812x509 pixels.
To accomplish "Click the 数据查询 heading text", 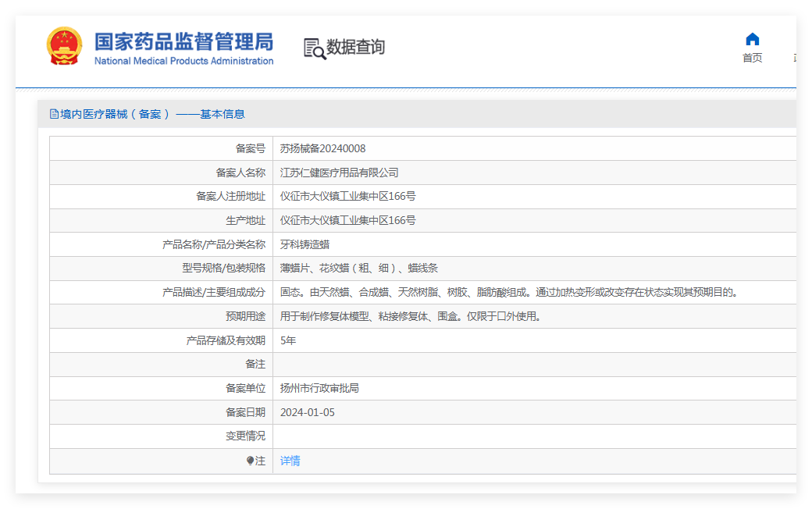I will pyautogui.click(x=355, y=47).
